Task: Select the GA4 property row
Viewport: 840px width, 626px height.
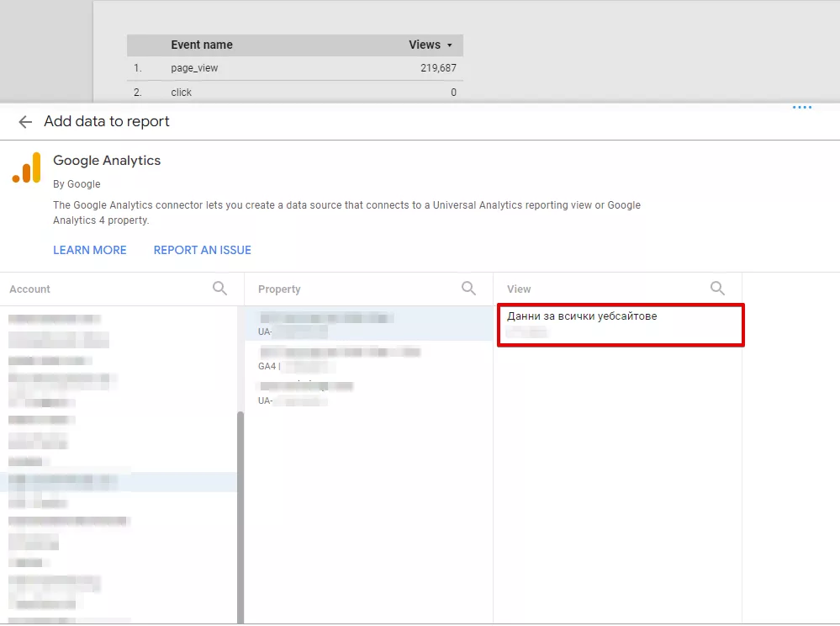Action: 368,359
